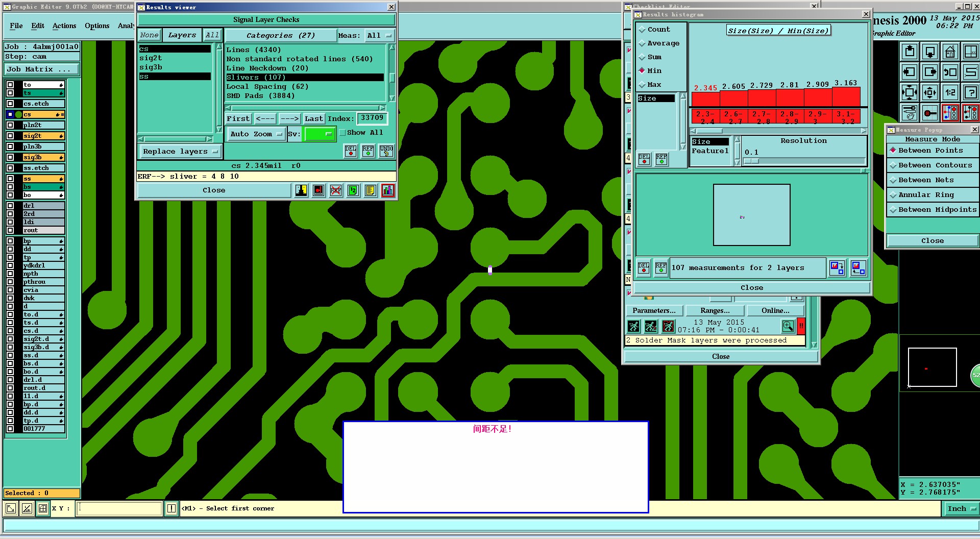Viewport: 980px width, 539px height.
Task: Open the Sv green severity dropdown
Action: (319, 134)
